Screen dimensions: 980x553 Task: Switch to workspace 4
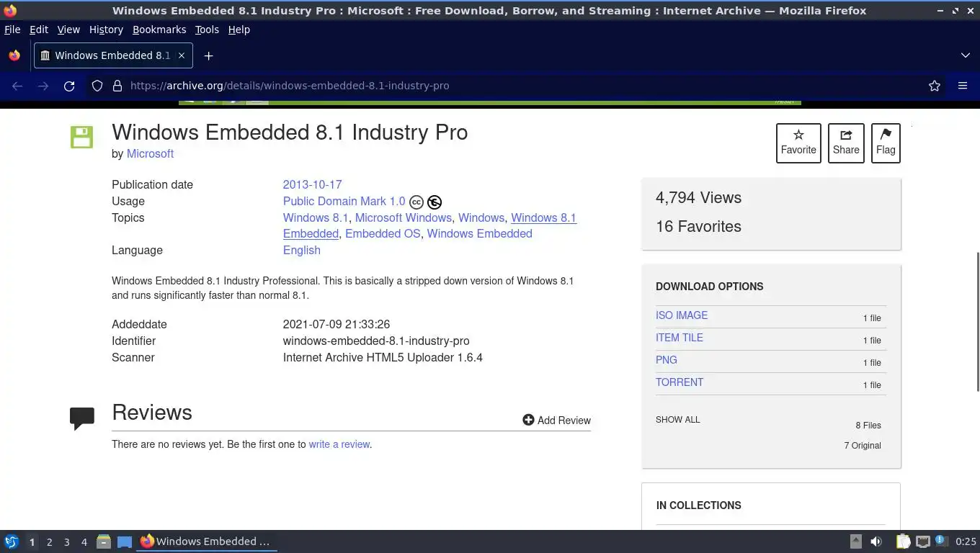[x=84, y=542]
